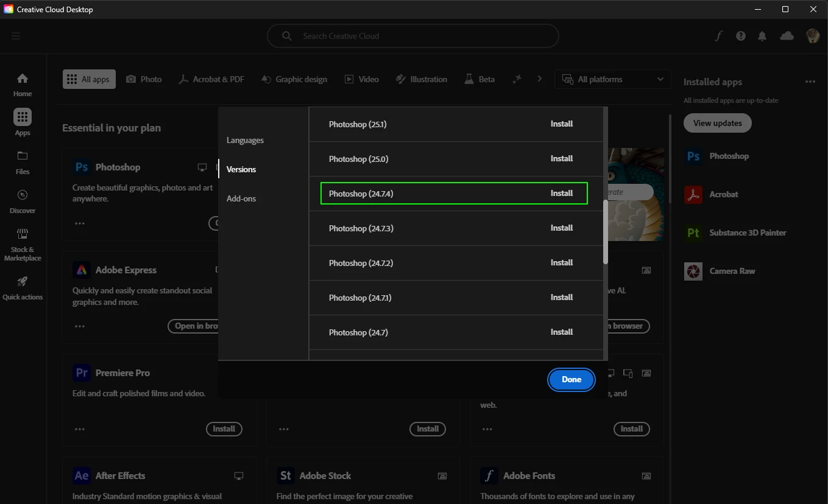Image resolution: width=828 pixels, height=504 pixels.
Task: Click Camera Raw icon in Installed apps
Action: 693,271
